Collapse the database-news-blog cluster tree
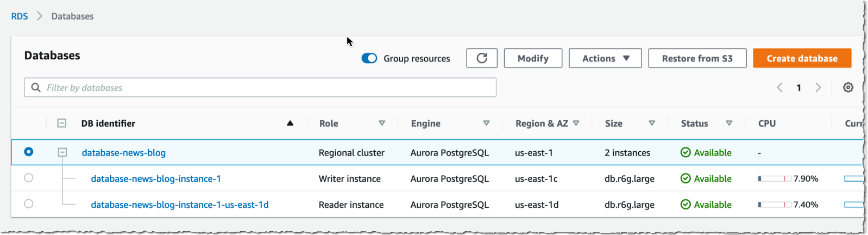This screenshot has width=868, height=235. click(x=62, y=153)
